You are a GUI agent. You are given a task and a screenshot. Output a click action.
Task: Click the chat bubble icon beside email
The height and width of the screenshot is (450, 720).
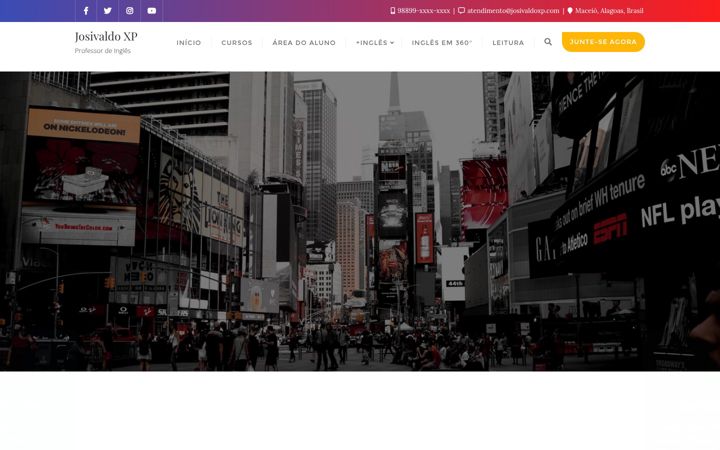click(x=461, y=11)
